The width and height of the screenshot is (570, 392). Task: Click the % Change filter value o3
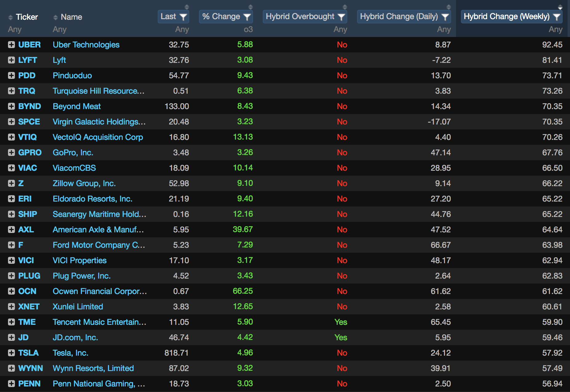point(248,30)
